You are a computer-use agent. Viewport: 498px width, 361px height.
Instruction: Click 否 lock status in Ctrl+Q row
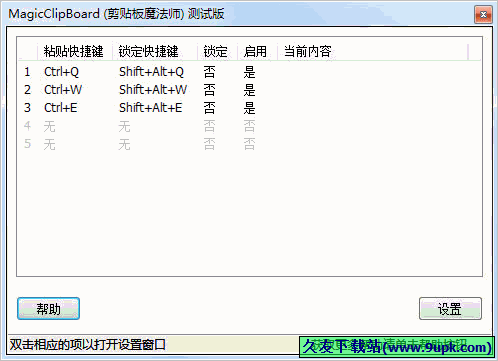[x=209, y=72]
